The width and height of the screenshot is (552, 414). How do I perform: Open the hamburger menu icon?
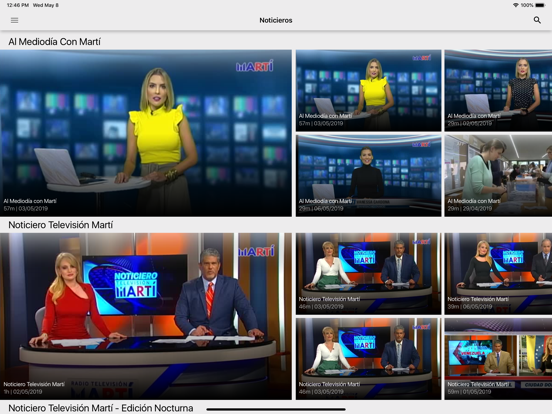pos(14,20)
